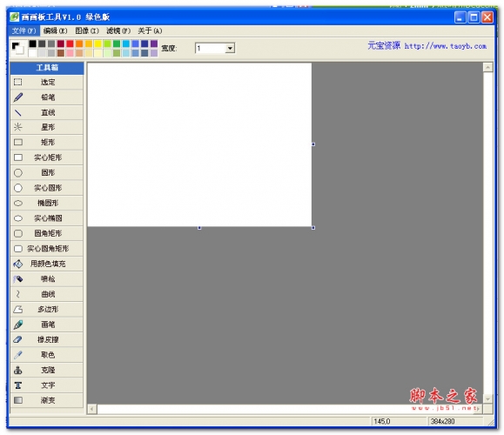
Task: Choose the 文字 text tool
Action: 47,385
